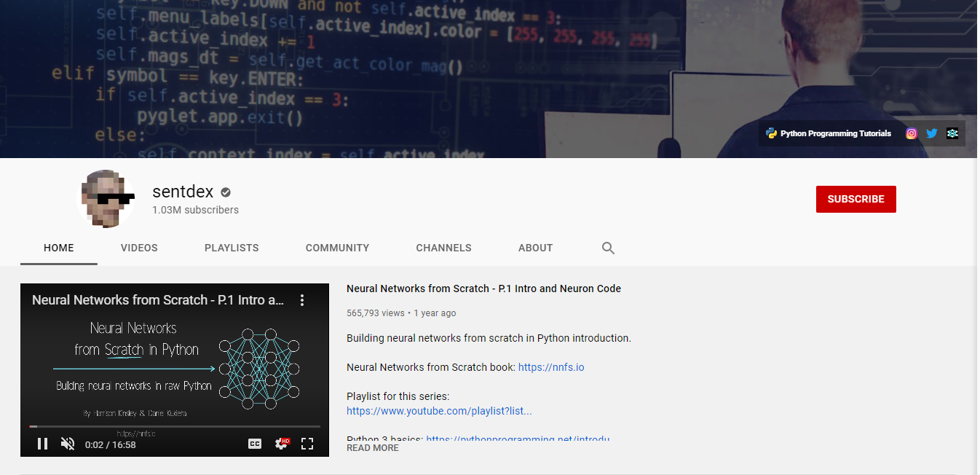Open video quality settings gear icon
This screenshot has height=475, width=980.
pos(281,444)
